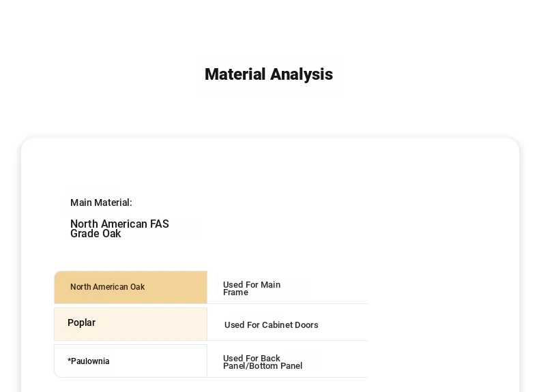Click the Material Analysis heading

pyautogui.click(x=269, y=74)
